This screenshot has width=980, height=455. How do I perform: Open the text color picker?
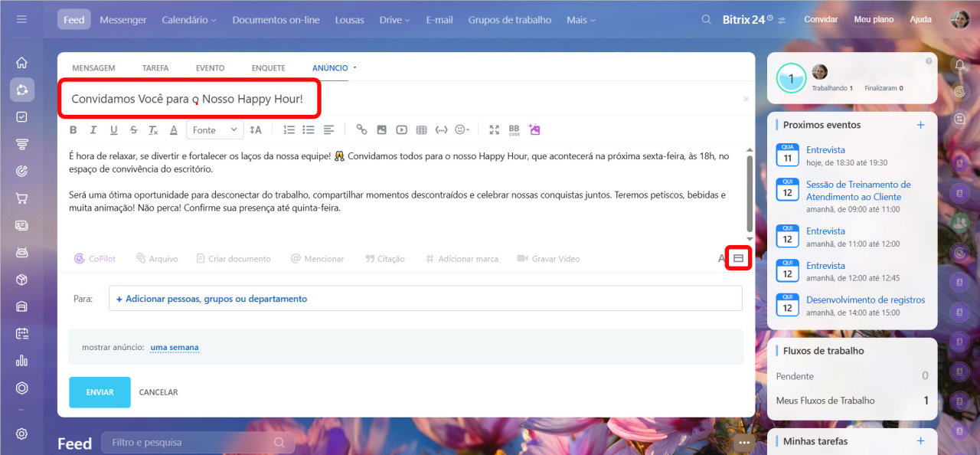[174, 130]
